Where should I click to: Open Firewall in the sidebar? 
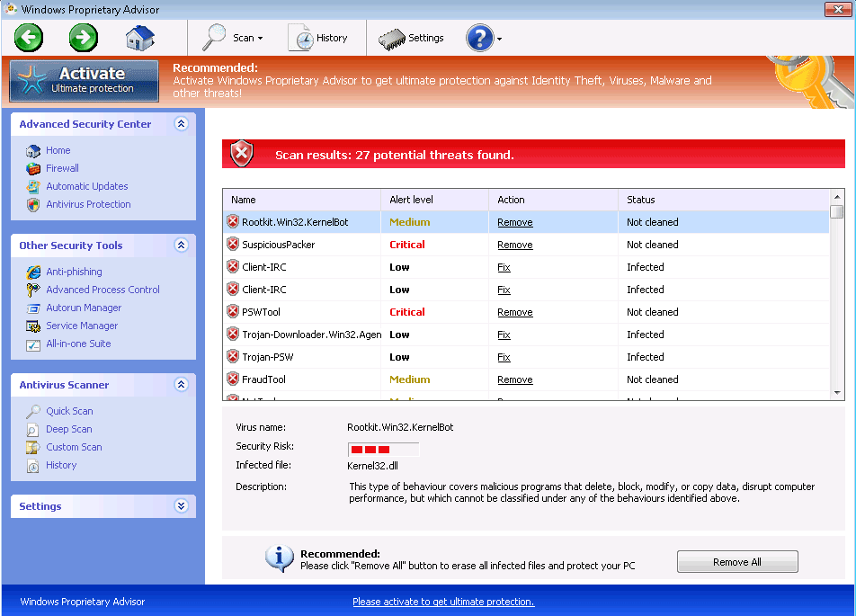point(62,168)
